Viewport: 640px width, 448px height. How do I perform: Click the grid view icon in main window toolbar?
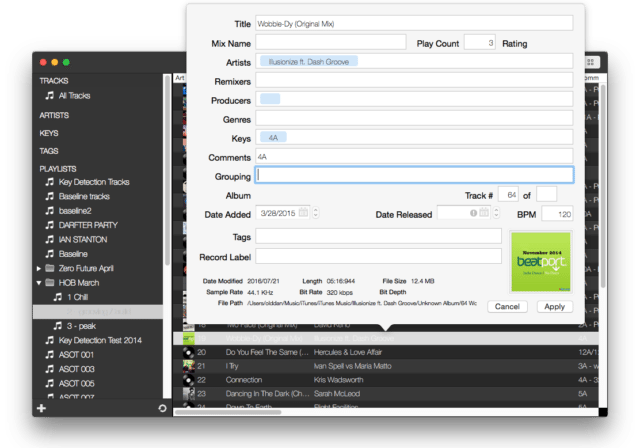(x=591, y=62)
